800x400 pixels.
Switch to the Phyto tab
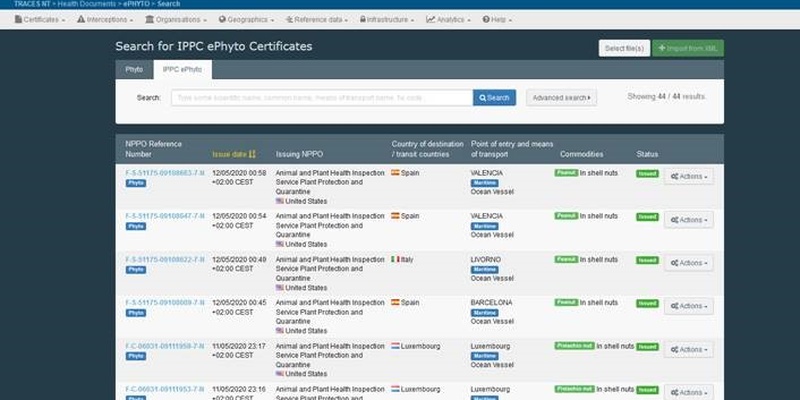tap(134, 69)
